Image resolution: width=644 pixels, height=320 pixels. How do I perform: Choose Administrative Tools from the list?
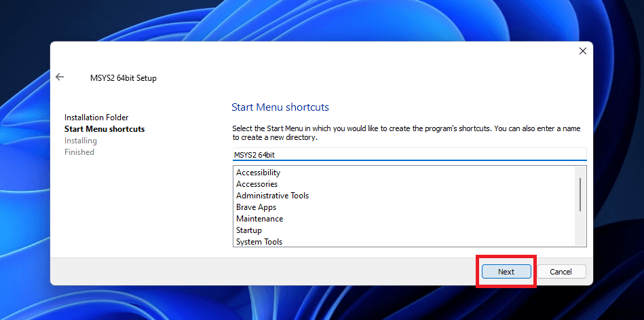click(x=404, y=196)
